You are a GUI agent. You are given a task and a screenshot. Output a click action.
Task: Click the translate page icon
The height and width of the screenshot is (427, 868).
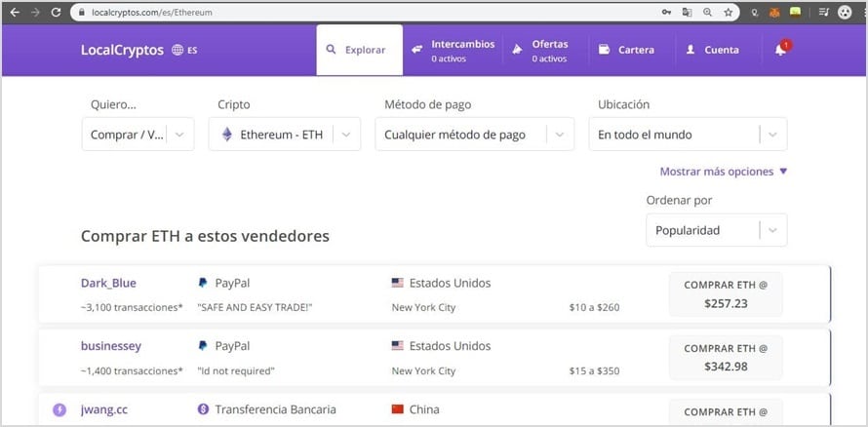pos(687,12)
